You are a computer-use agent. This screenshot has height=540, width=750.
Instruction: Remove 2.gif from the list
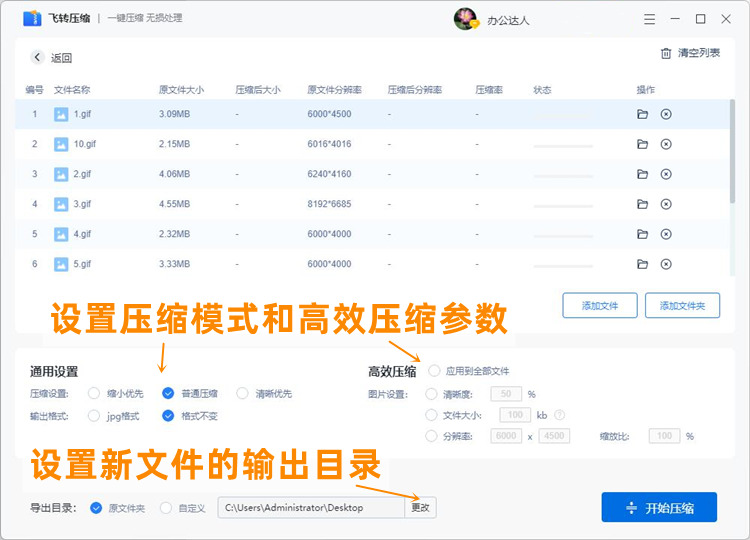pyautogui.click(x=666, y=174)
